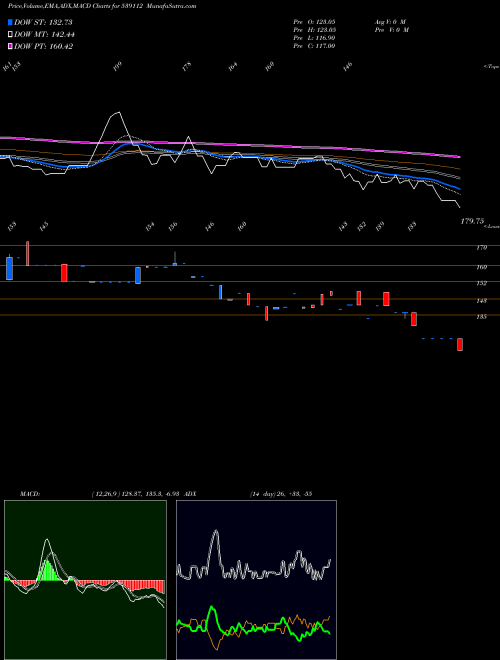The height and width of the screenshot is (660, 500).
Task: Click the 132 low label below EMA chart
Action: (x=362, y=226)
